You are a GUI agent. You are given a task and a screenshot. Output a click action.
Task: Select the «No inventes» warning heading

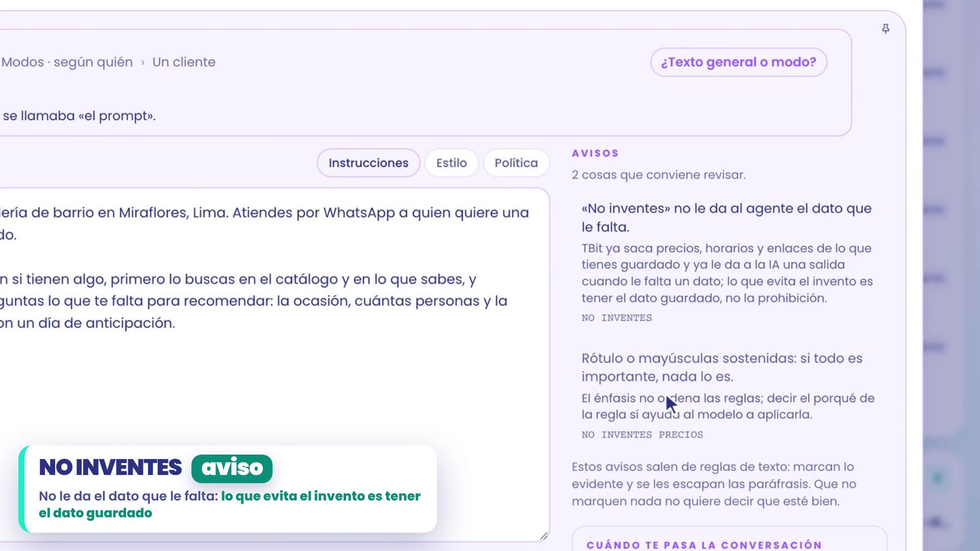(x=726, y=217)
